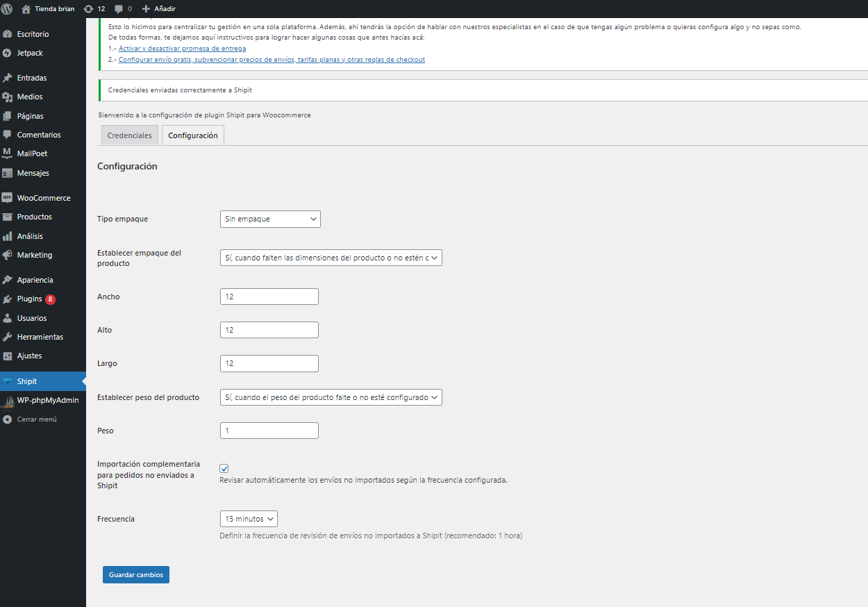Select the Configuración tab
Image resolution: width=868 pixels, height=607 pixels.
tap(193, 135)
